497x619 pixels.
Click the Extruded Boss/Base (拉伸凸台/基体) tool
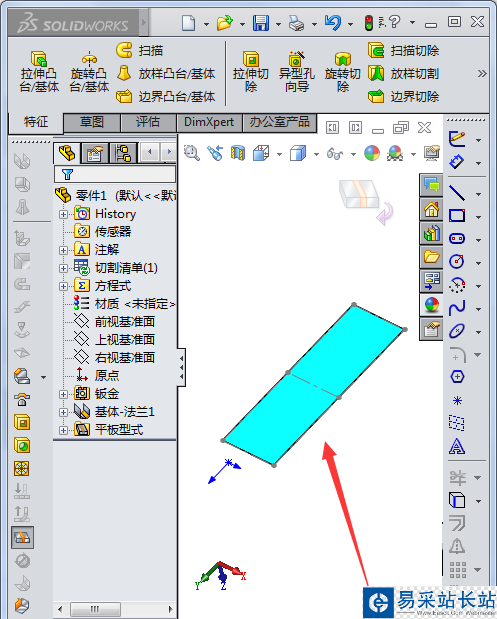(x=39, y=71)
